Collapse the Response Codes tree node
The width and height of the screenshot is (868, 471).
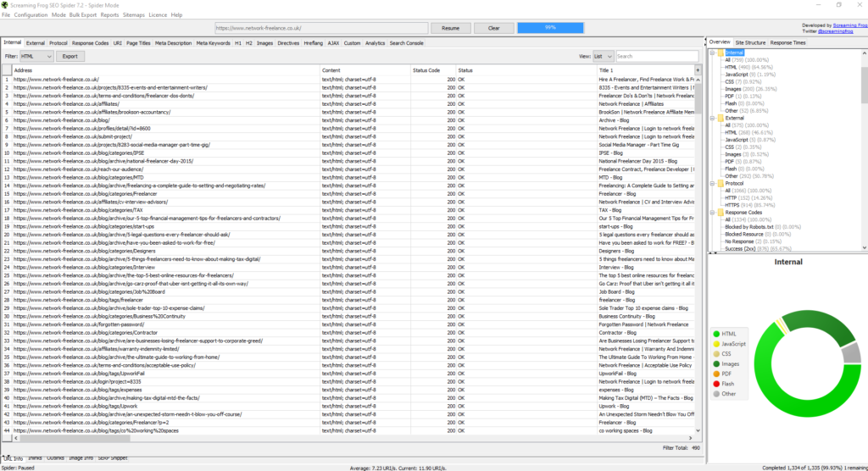coord(712,213)
